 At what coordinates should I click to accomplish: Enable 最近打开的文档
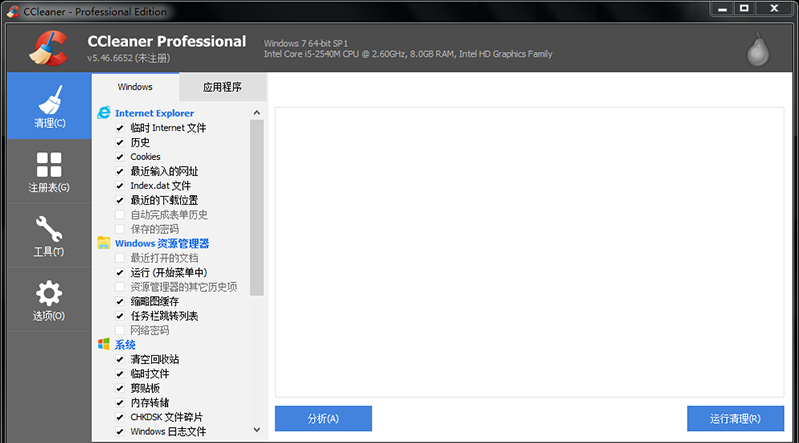point(120,258)
